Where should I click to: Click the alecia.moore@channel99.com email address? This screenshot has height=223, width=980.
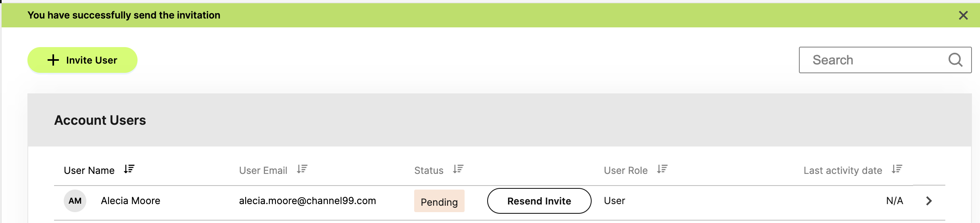(x=308, y=200)
